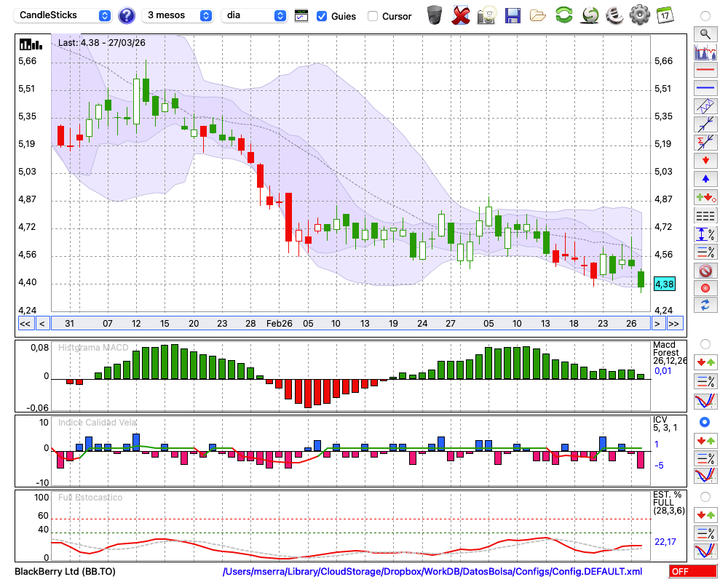Screen dimensions: 728x582
Task: Click the main chart lines percentage icon
Action: tap(705, 252)
